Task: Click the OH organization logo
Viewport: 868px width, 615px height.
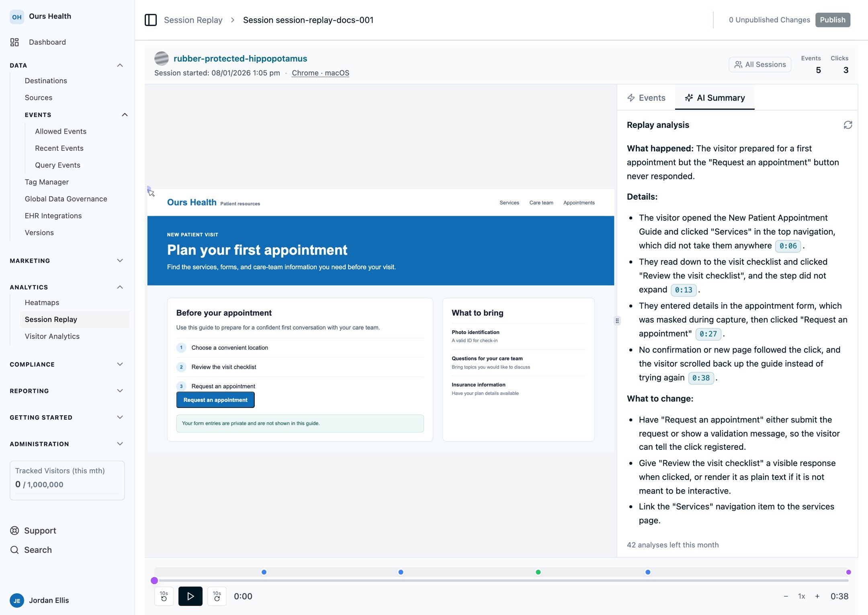Action: 16,16
